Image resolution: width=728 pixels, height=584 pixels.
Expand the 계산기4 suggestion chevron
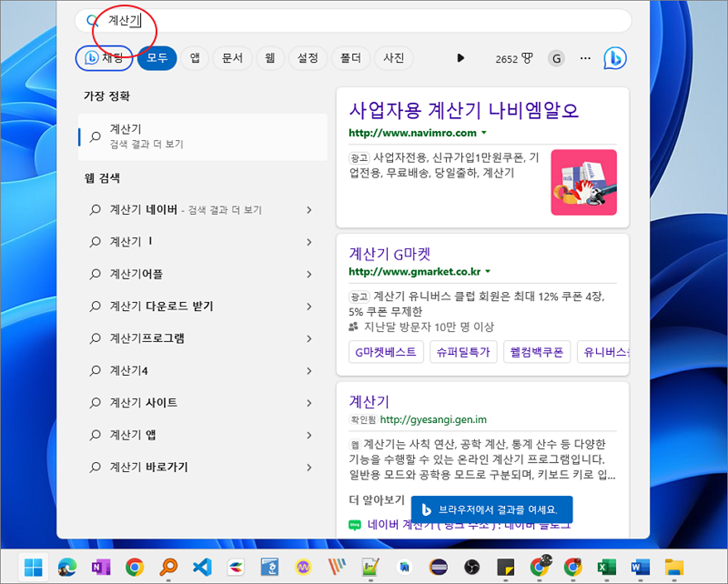click(x=309, y=370)
